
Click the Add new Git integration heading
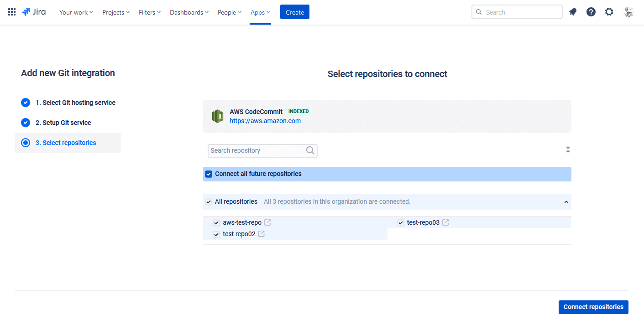(68, 73)
